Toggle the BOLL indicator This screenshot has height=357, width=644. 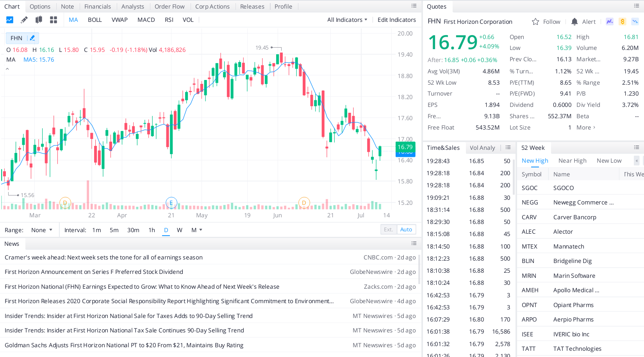(x=95, y=20)
